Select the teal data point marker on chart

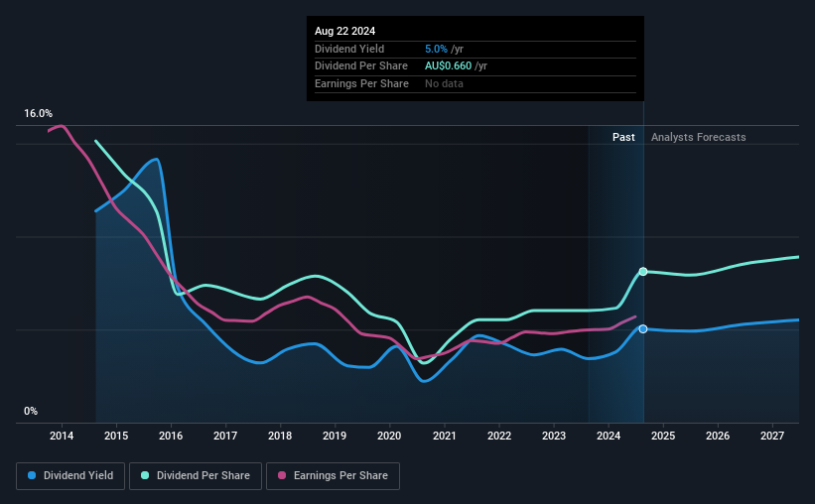[x=643, y=272]
